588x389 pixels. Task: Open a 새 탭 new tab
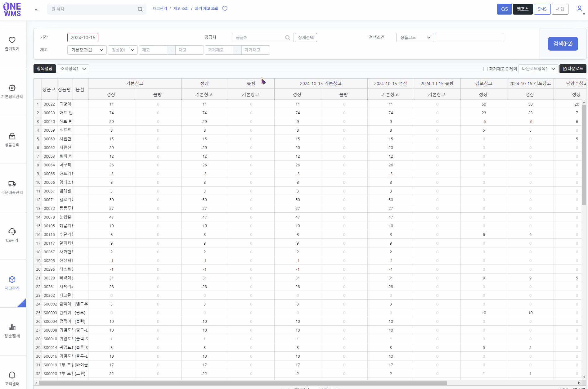[x=560, y=9]
